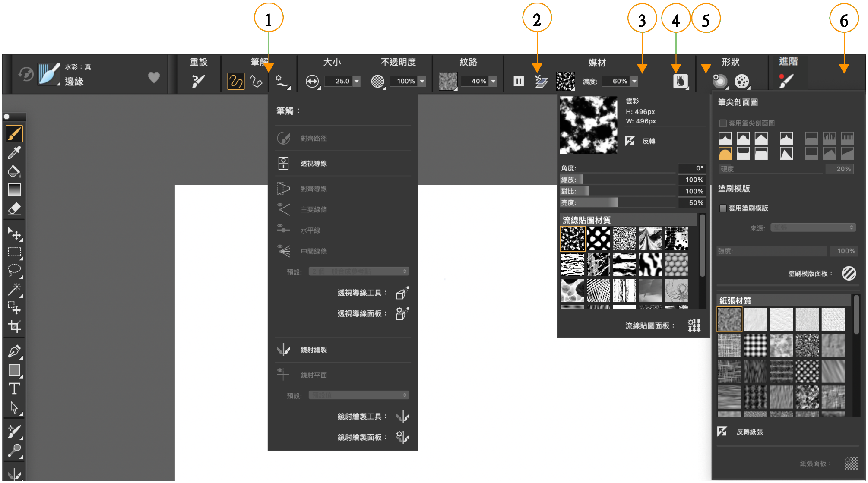Choose 鏡射繪製 from stroke menu
The image size is (868, 483).
pos(314,350)
